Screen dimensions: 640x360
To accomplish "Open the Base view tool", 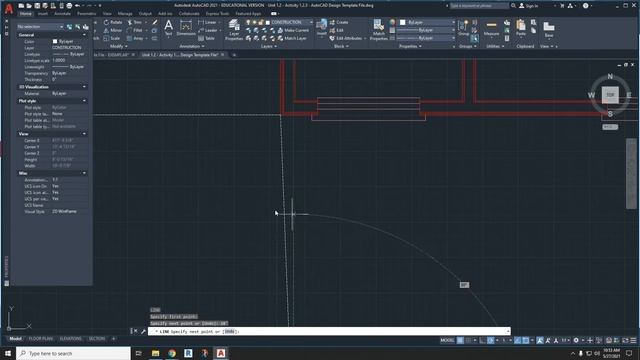I will pyautogui.click(x=549, y=29).
